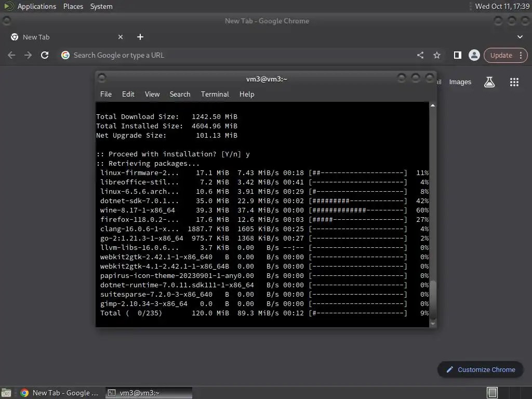Click the Total (0/235) progress line

(x=264, y=313)
